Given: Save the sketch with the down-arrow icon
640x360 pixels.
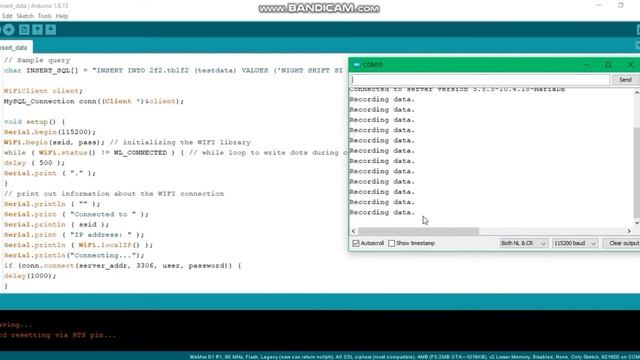Looking at the screenshot, I should tap(51, 29).
